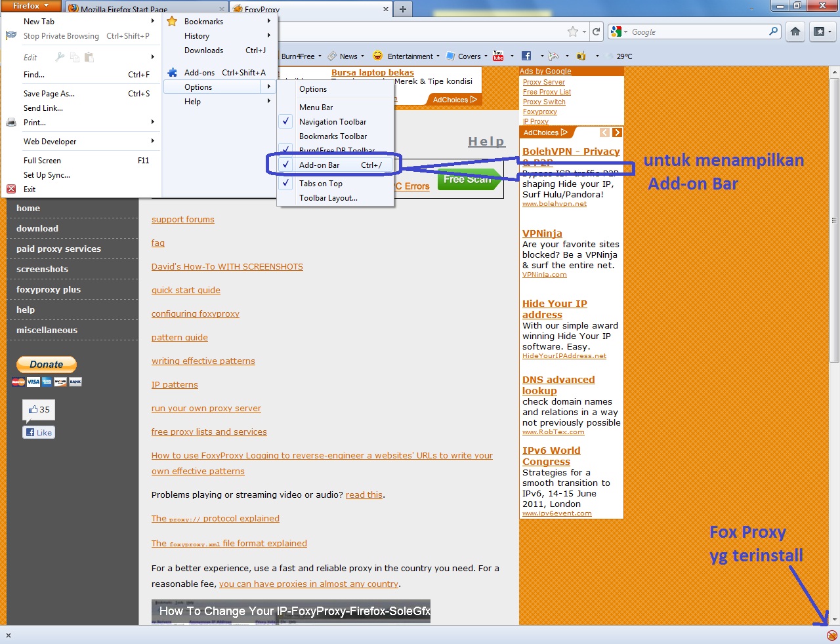This screenshot has height=644, width=840.
Task: Open the search engine selector dropdown
Action: pyautogui.click(x=619, y=31)
